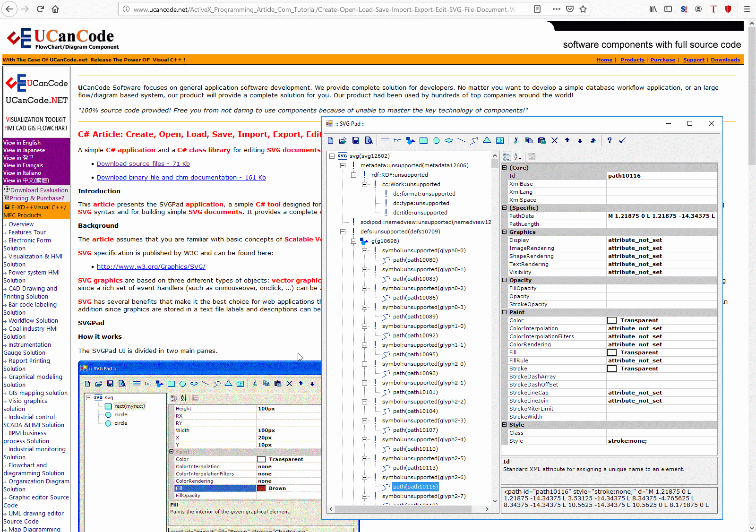The height and width of the screenshot is (532, 756).
Task: Open Print Preview from large SVG Pad toolbar
Action: pos(369,140)
